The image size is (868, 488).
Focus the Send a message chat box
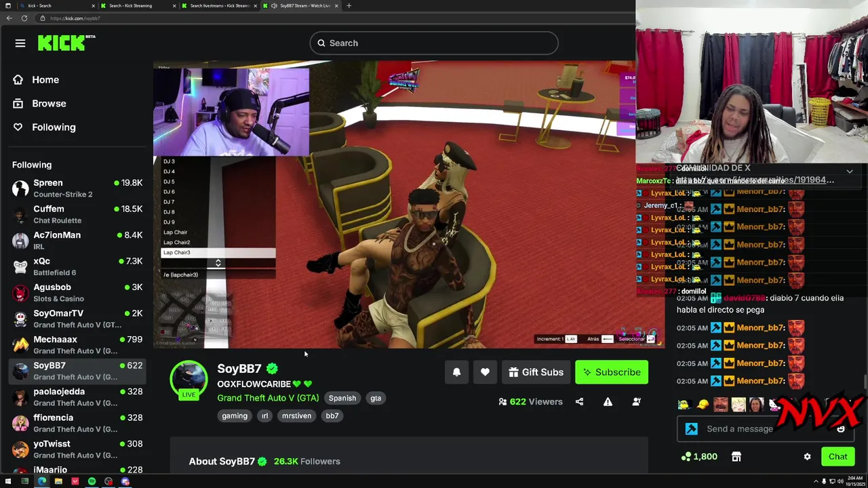coord(767,429)
